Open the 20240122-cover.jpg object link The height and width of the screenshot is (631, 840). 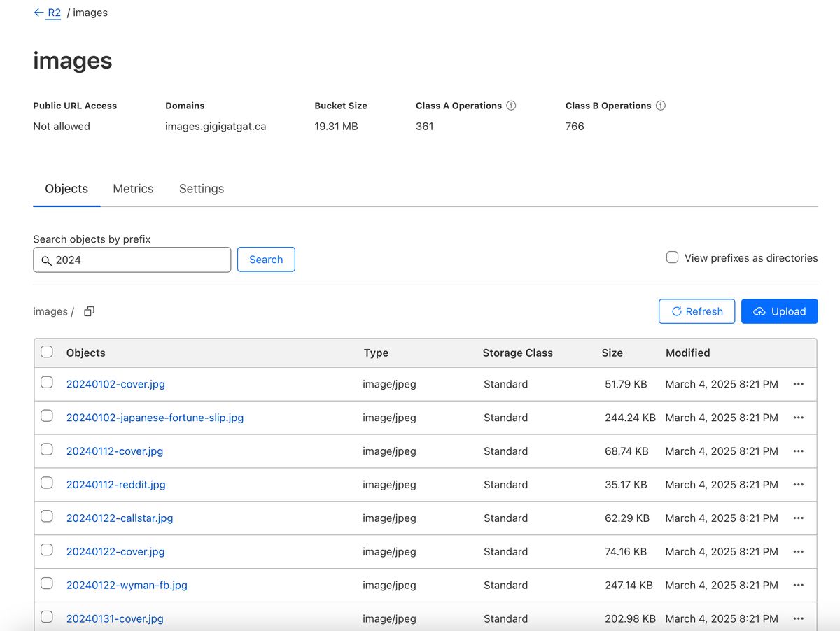(x=115, y=552)
